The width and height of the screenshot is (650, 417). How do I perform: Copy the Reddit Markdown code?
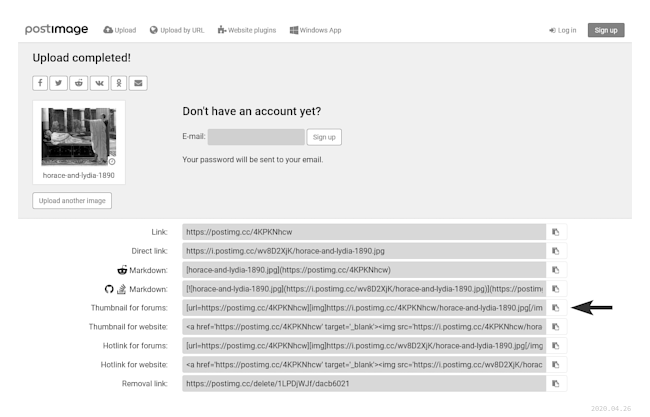556,270
